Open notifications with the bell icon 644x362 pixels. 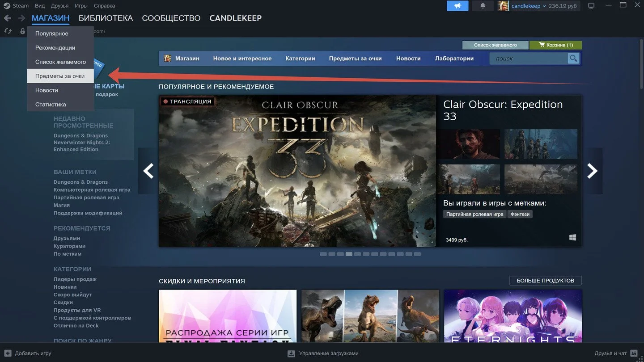pos(483,6)
